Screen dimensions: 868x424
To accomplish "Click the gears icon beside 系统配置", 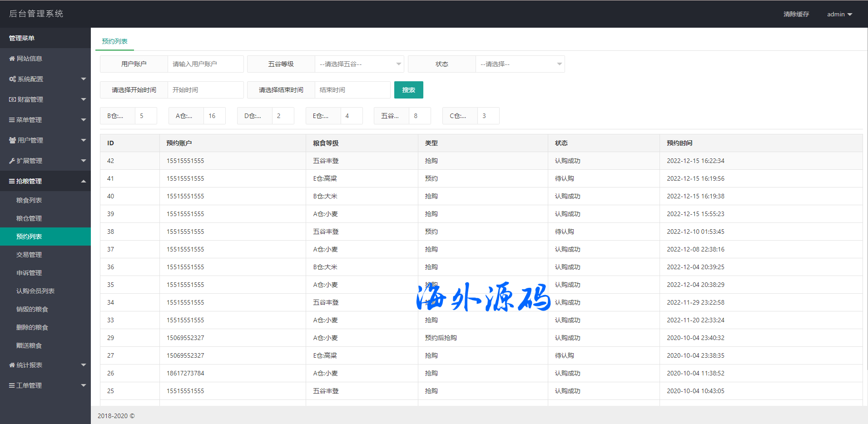I will click(12, 79).
